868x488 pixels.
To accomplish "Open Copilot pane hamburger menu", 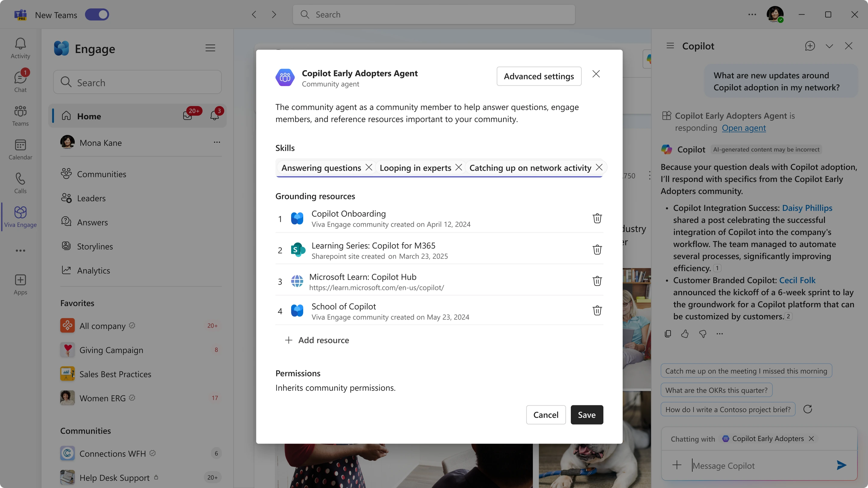I will click(670, 45).
